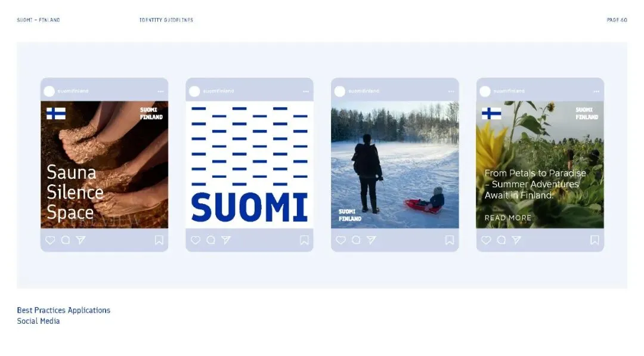This screenshot has width=644, height=356.
Task: Click suomifinland username on the snowy post
Action: click(x=364, y=91)
